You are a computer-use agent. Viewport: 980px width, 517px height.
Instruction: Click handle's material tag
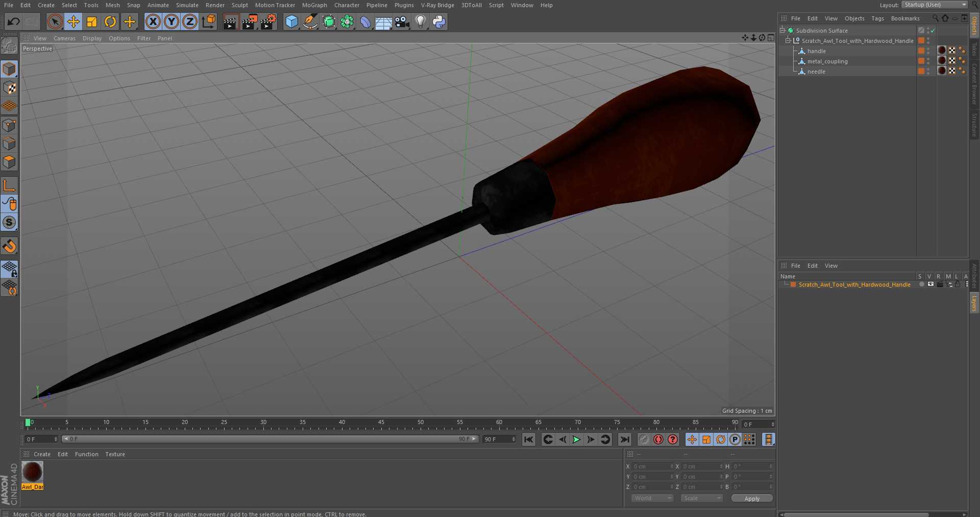tap(942, 50)
